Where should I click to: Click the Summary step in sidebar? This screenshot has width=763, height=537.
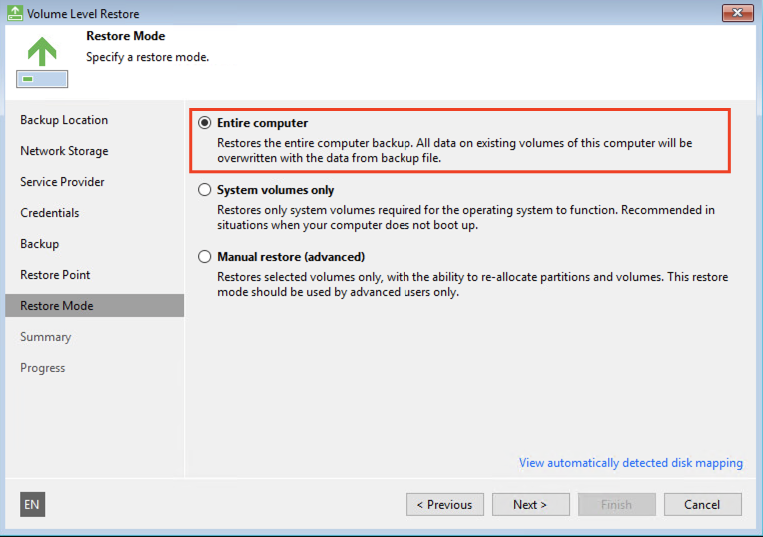pos(46,337)
